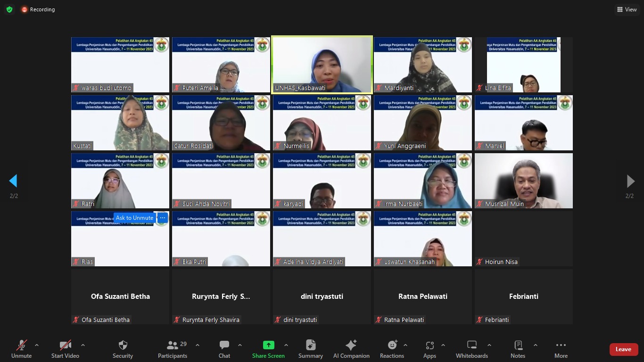This screenshot has height=362, width=644.
Task: Toggle Start Video camera on
Action: (x=65, y=349)
